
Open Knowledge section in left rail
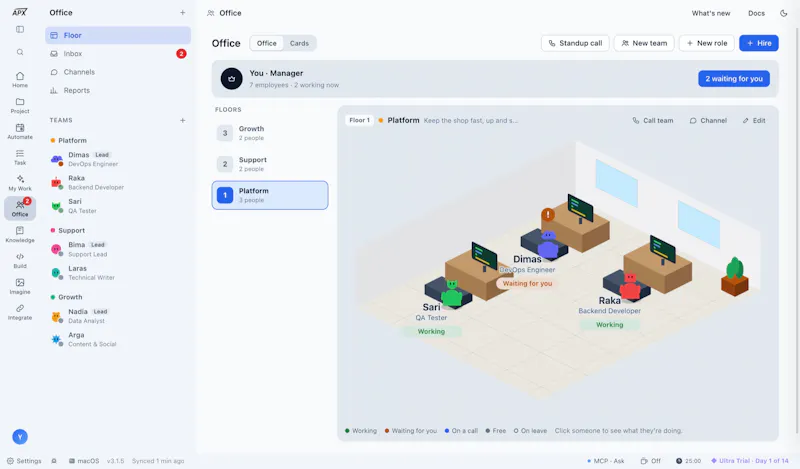pyautogui.click(x=20, y=234)
